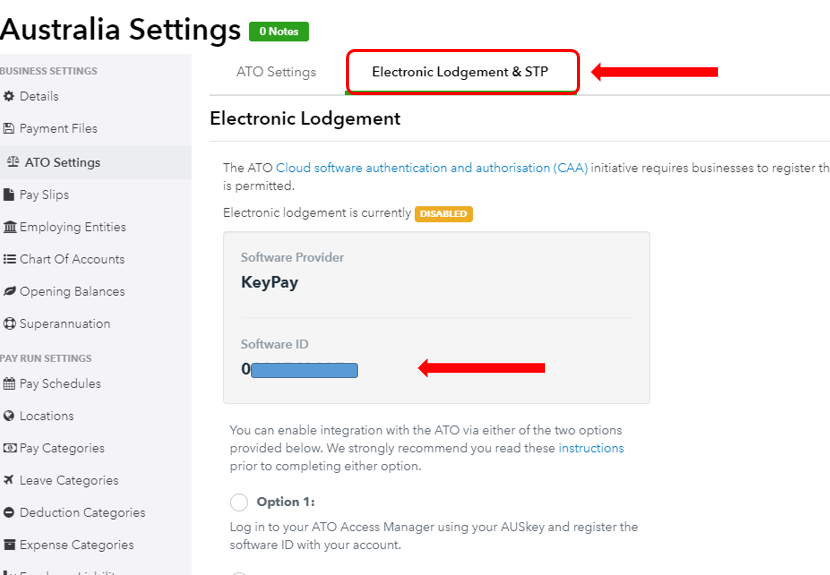Click the Superannuation lifebuoy icon
The image size is (830, 575).
10,324
